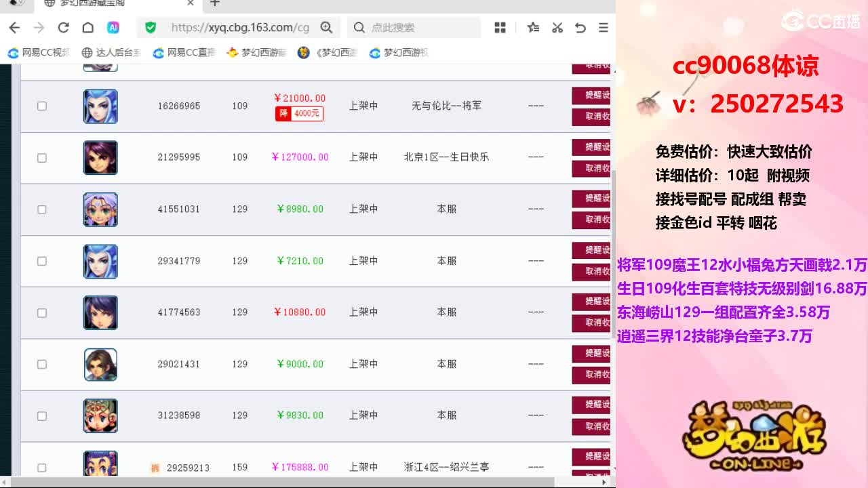
Task: Select the checkbox for role 41551031
Action: click(x=42, y=209)
